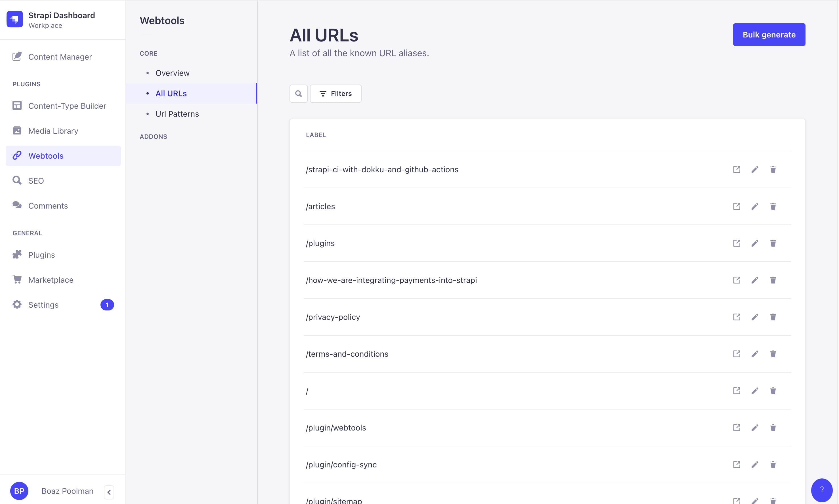Click the /terms-and-conditions row label
The image size is (839, 504).
347,354
